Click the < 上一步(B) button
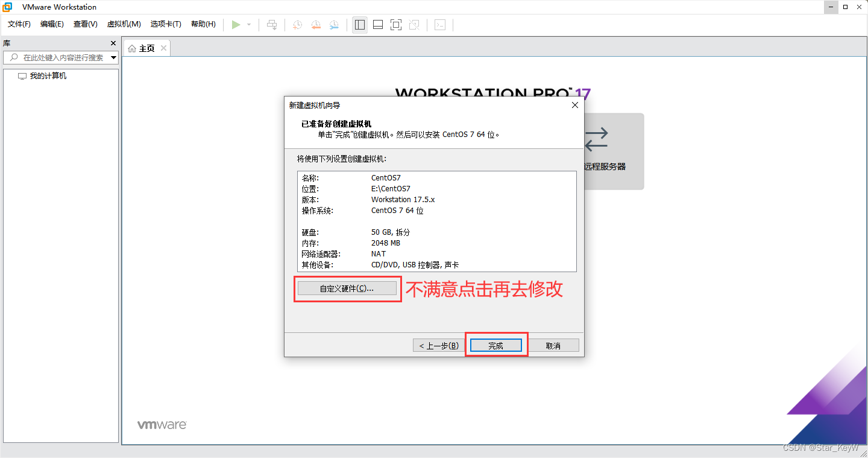The width and height of the screenshot is (868, 458). (x=438, y=345)
